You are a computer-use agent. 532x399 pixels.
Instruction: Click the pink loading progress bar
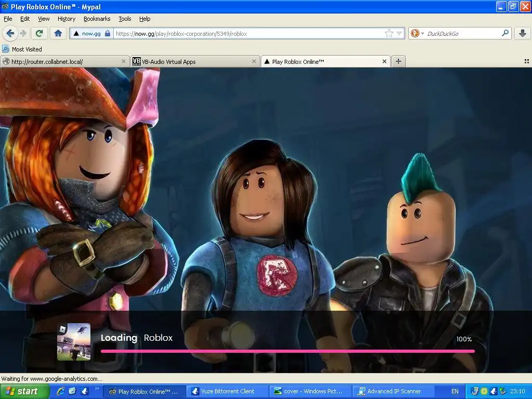[x=288, y=351]
